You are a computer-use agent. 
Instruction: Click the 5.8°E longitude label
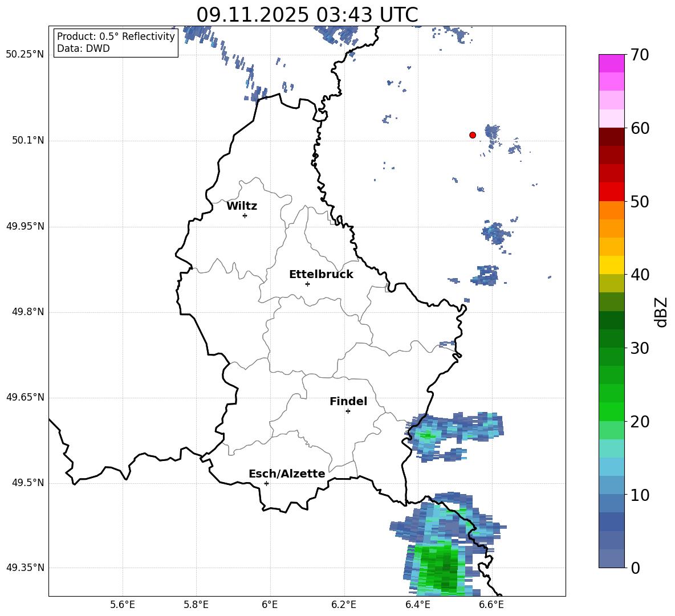(196, 605)
